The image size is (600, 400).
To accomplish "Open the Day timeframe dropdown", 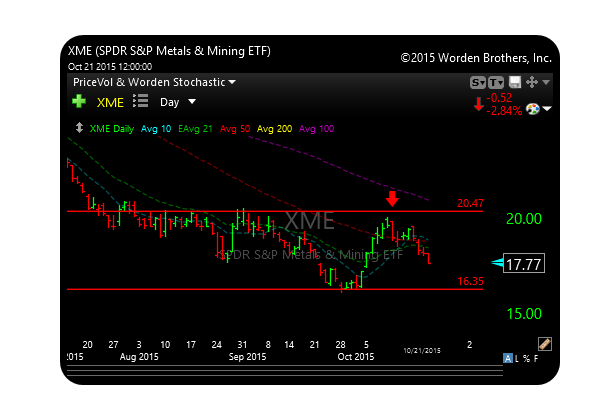I will point(178,102).
